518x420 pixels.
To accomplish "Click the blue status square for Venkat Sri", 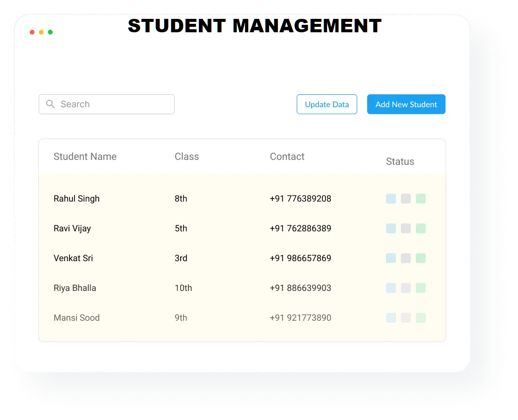I will (x=391, y=258).
